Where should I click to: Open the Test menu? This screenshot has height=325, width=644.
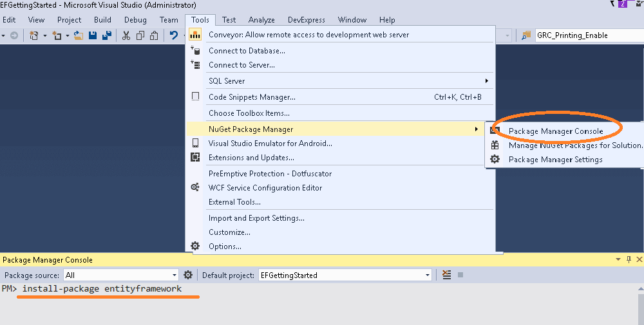[229, 20]
